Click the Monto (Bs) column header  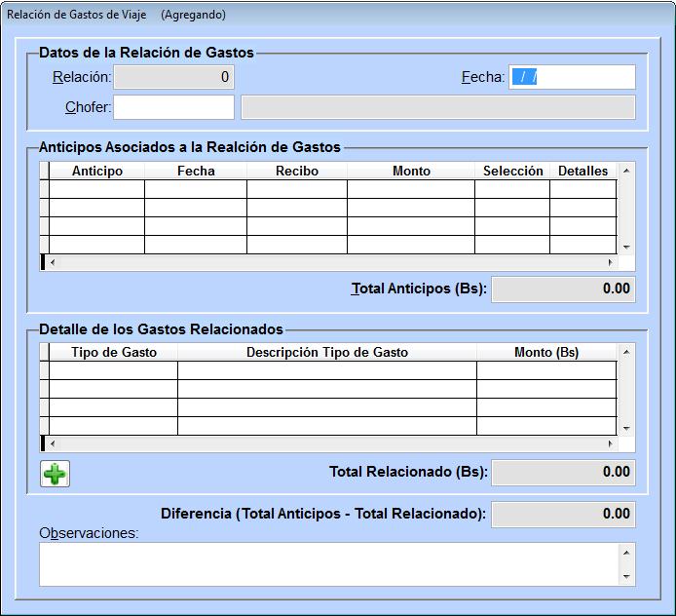pyautogui.click(x=545, y=352)
